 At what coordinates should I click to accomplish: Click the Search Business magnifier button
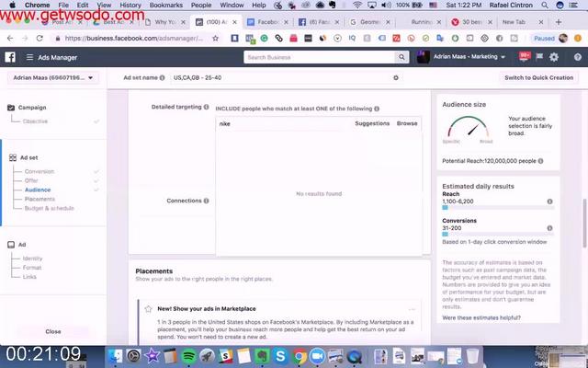pos(401,57)
